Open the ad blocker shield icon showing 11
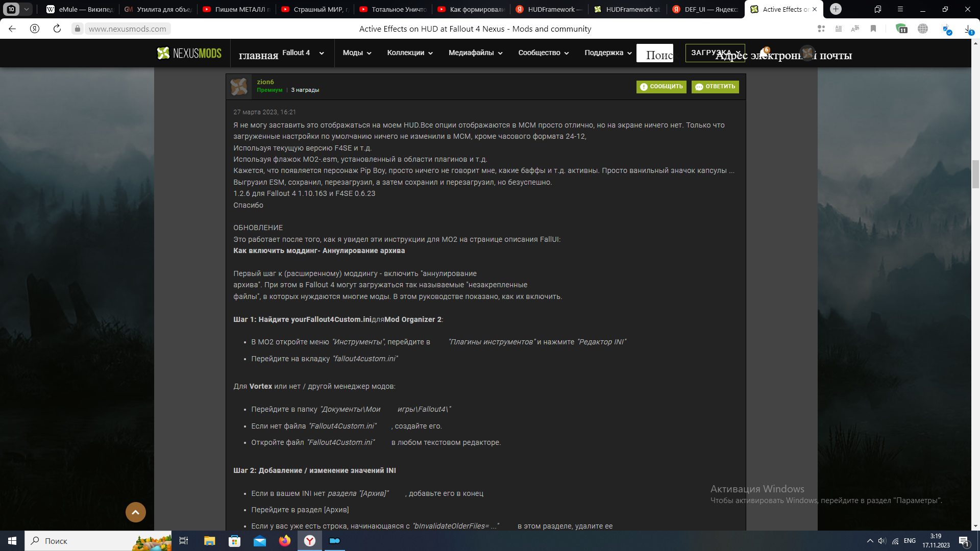980x551 pixels. tap(901, 29)
